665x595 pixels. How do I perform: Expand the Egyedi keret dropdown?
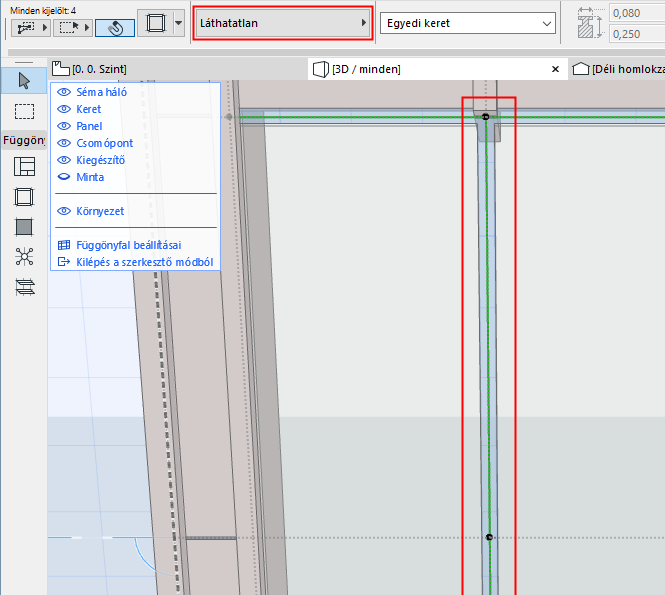468,22
